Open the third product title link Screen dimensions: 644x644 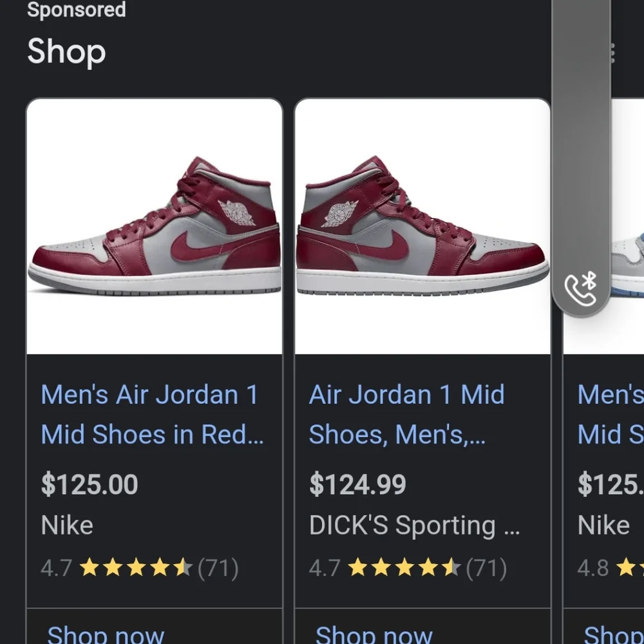(611, 414)
